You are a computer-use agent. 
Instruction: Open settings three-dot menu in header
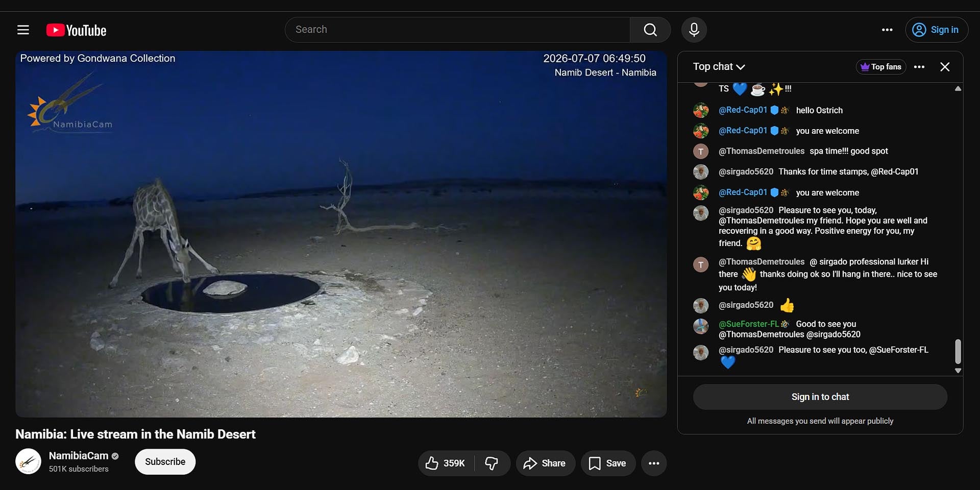pyautogui.click(x=887, y=30)
